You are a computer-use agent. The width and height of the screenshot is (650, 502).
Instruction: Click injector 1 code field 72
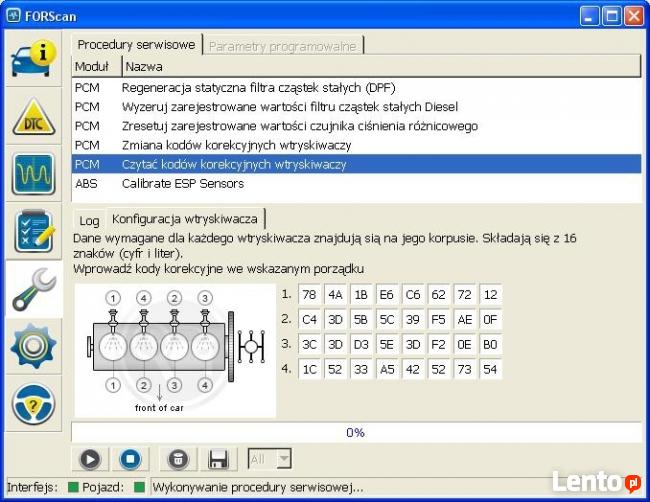pyautogui.click(x=465, y=295)
